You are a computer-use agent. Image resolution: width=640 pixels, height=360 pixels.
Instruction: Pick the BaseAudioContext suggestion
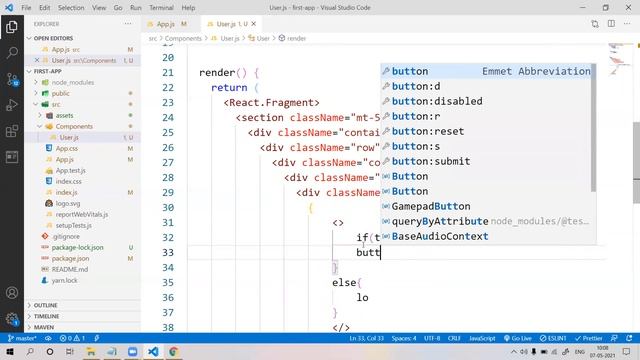[x=486, y=236]
